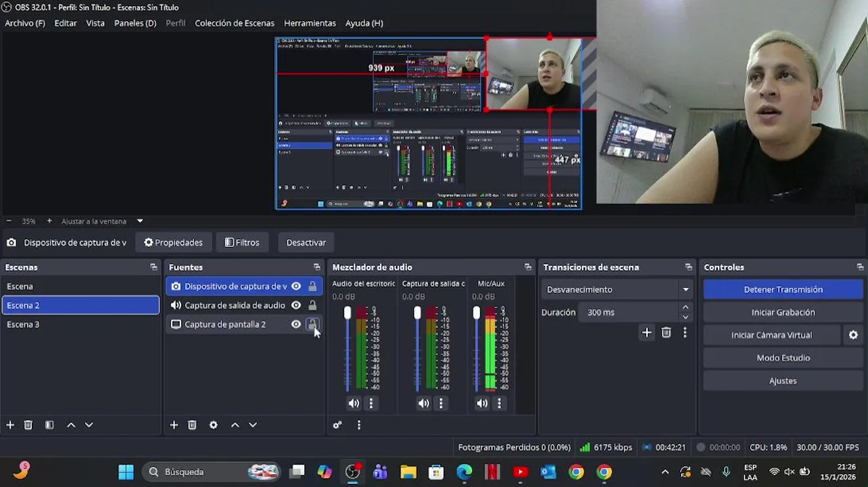
Task: Select Escena 3 in scenes list
Action: tap(80, 324)
